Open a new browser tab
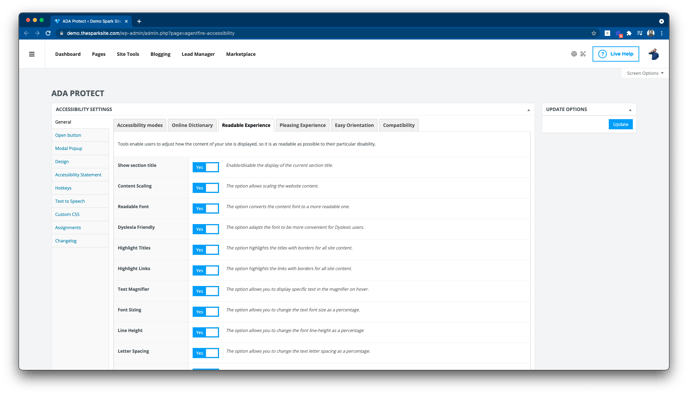688x395 pixels. tap(139, 21)
